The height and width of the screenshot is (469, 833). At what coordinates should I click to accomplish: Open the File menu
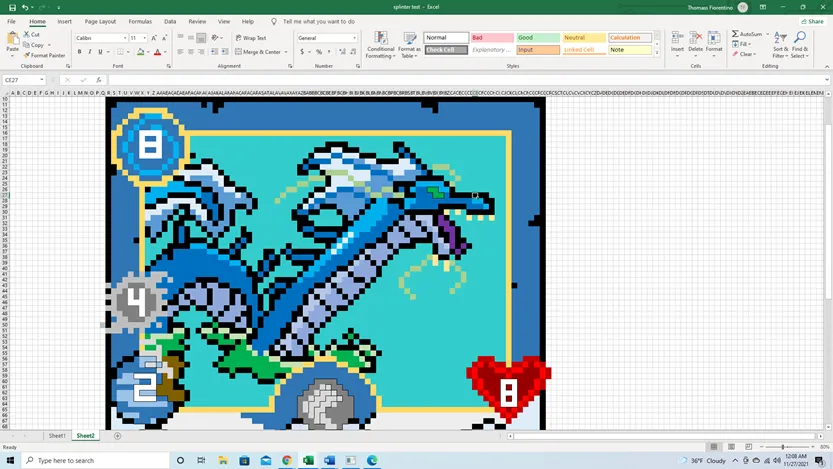click(x=11, y=22)
